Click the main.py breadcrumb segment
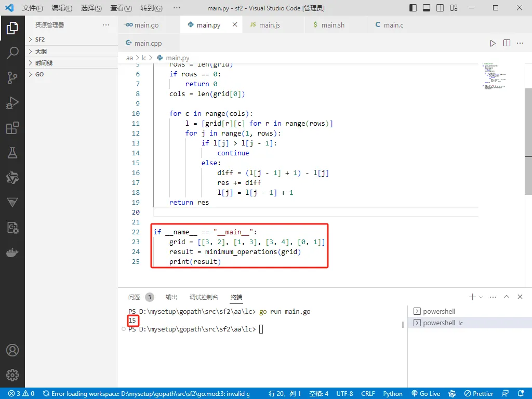 click(174, 58)
